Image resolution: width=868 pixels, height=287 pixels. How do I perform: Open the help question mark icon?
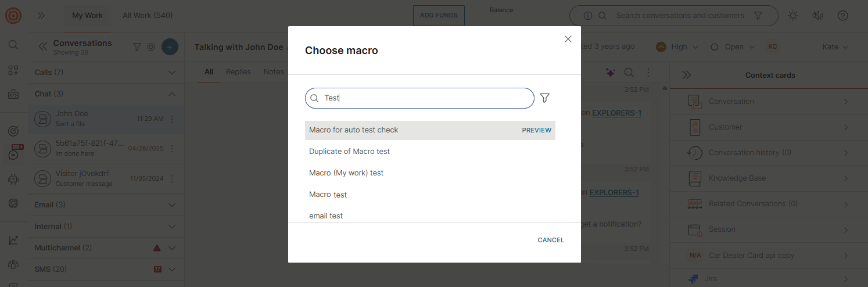tap(843, 16)
